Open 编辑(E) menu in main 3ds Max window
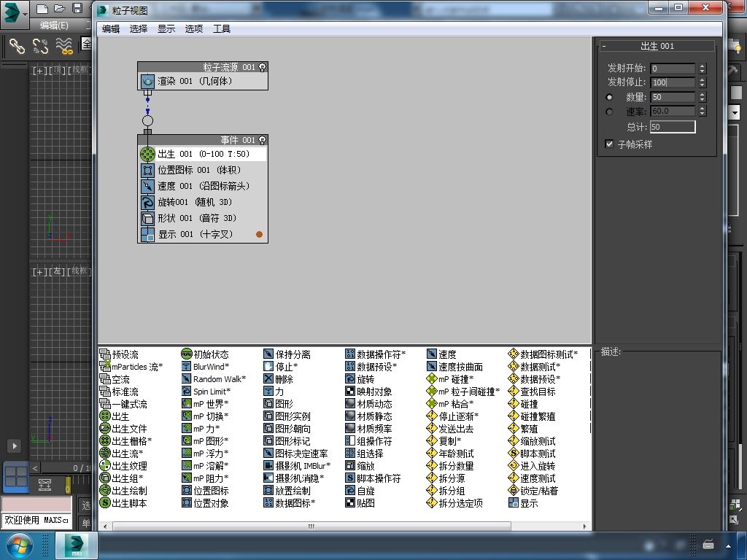This screenshot has width=747, height=560. tap(54, 26)
